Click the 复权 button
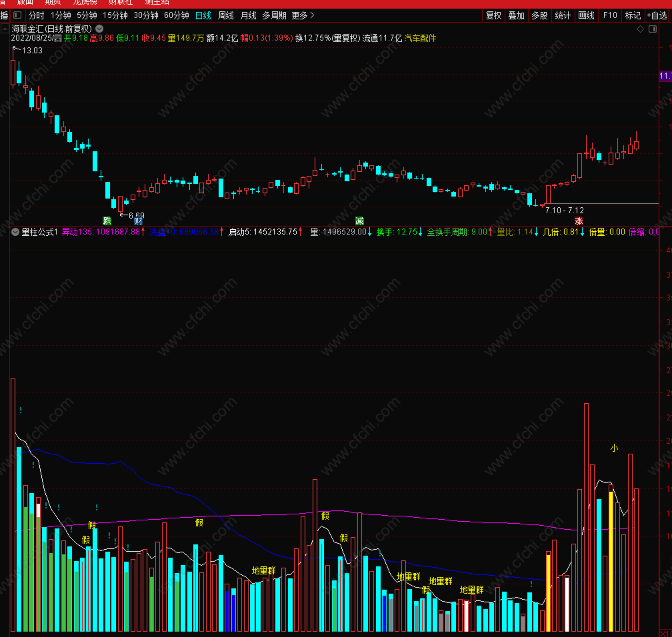This screenshot has width=672, height=637. (x=494, y=16)
